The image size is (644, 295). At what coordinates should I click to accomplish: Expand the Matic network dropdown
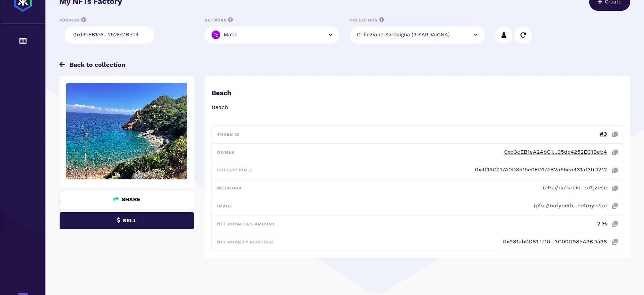point(272,35)
